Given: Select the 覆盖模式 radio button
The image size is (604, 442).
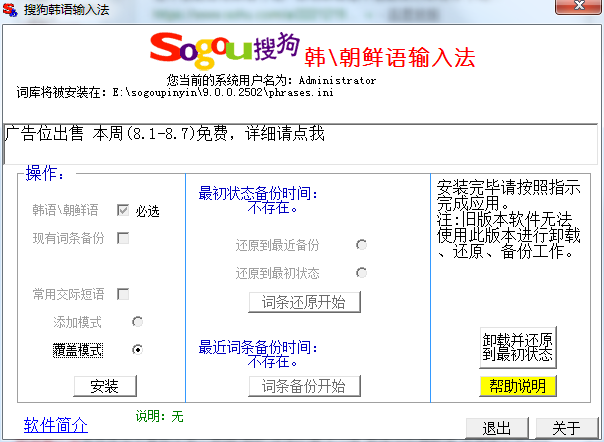Looking at the screenshot, I should [x=138, y=350].
